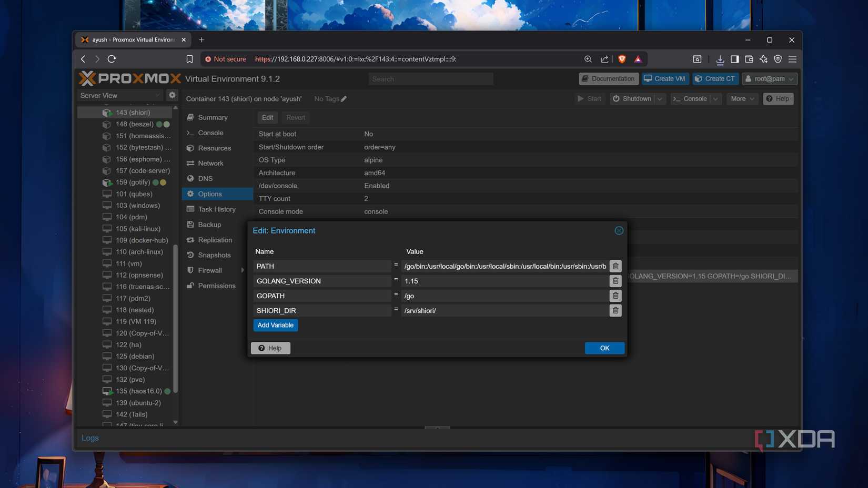
Task: Click OK to save environment variables
Action: pos(604,348)
